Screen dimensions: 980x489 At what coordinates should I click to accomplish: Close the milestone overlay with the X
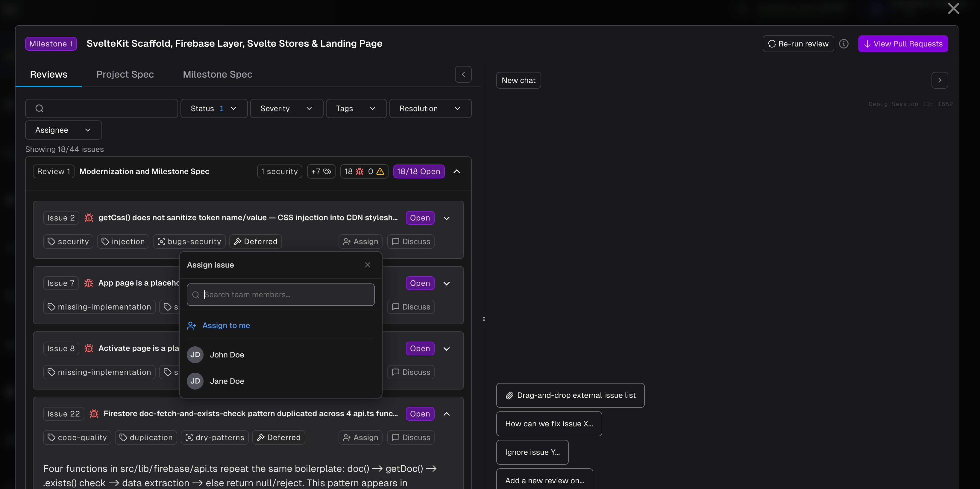(x=953, y=8)
